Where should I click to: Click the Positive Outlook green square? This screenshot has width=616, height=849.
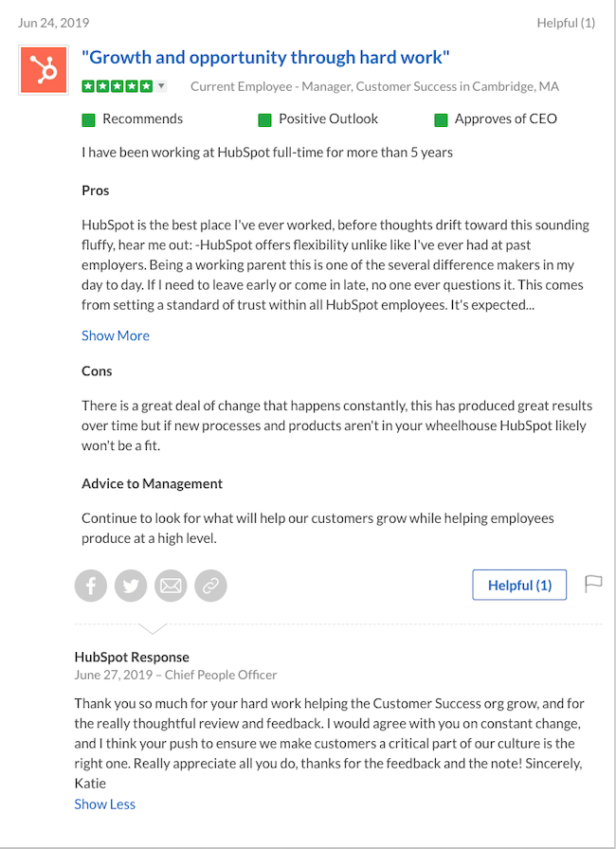(x=264, y=119)
